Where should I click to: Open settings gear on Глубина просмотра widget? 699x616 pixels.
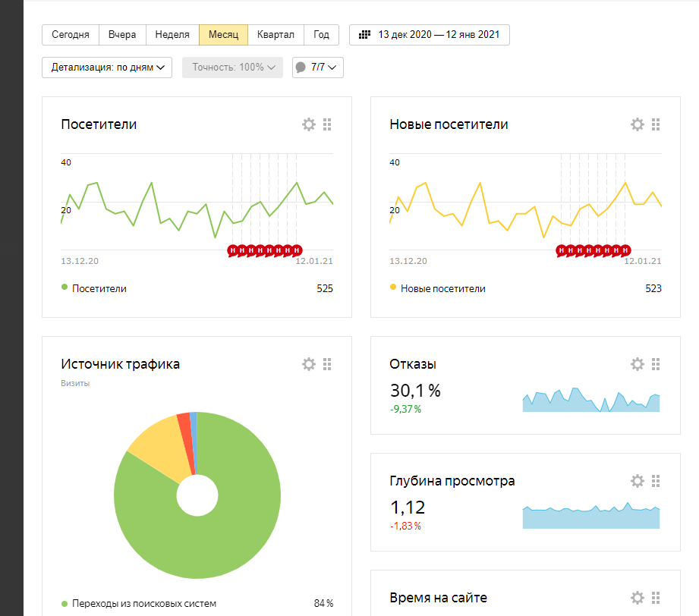pyautogui.click(x=637, y=481)
